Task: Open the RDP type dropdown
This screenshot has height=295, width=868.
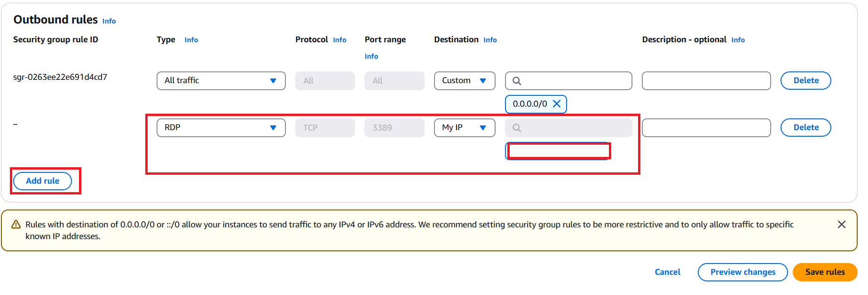Action: point(221,128)
